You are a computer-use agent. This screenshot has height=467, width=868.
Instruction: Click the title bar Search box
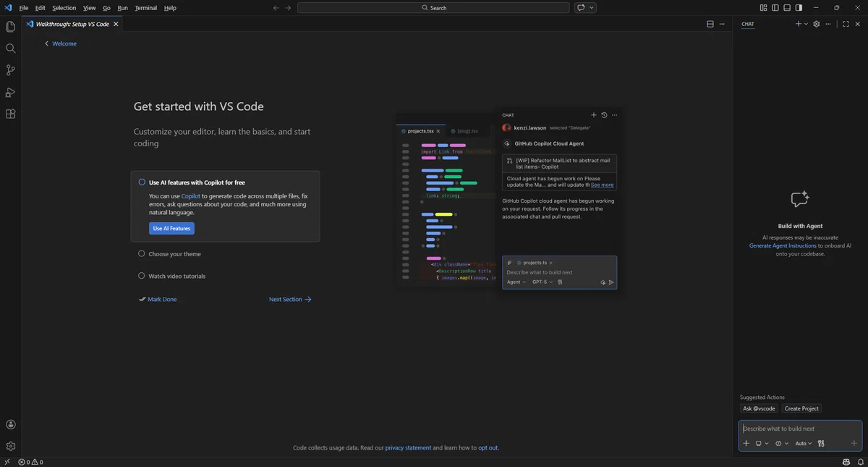(433, 8)
